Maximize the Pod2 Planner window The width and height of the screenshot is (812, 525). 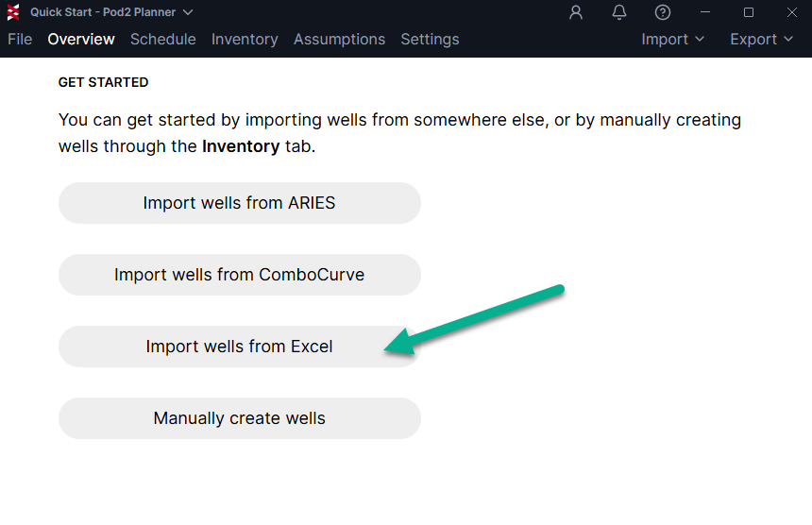pyautogui.click(x=749, y=12)
